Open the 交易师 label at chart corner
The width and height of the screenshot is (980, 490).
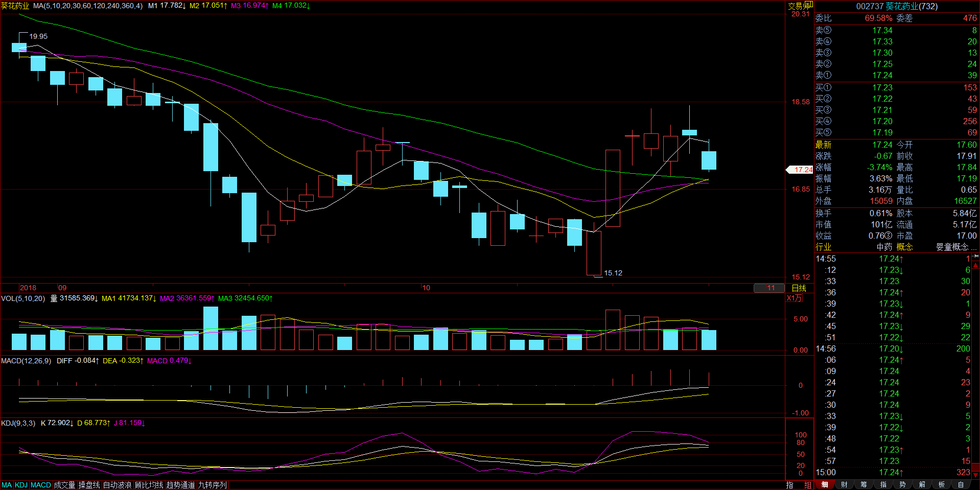click(x=798, y=6)
